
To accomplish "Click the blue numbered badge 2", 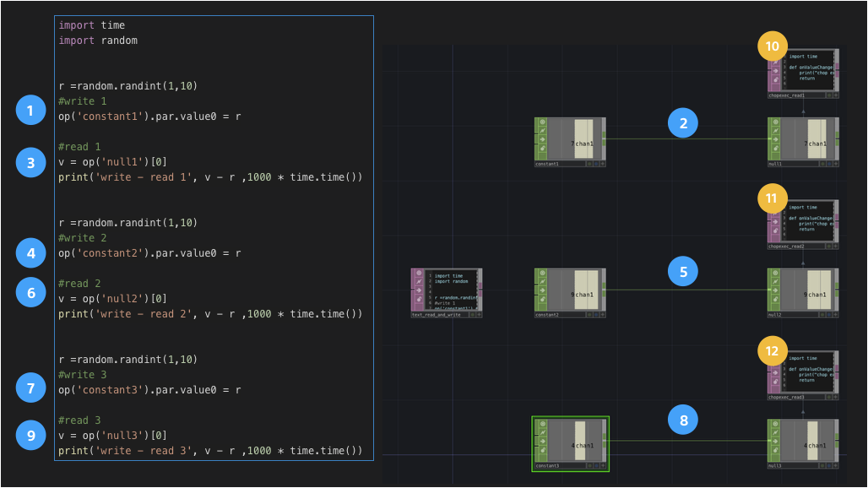I will [682, 122].
